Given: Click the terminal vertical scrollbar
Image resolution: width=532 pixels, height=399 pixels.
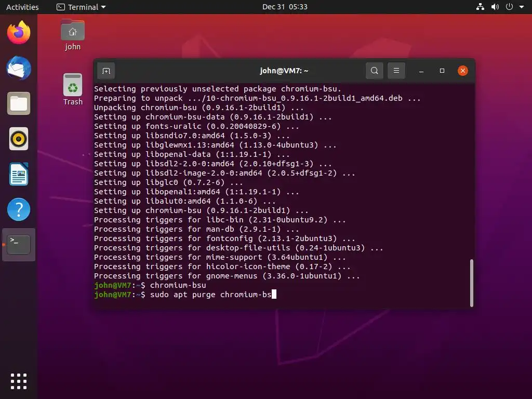Looking at the screenshot, I should (x=472, y=283).
